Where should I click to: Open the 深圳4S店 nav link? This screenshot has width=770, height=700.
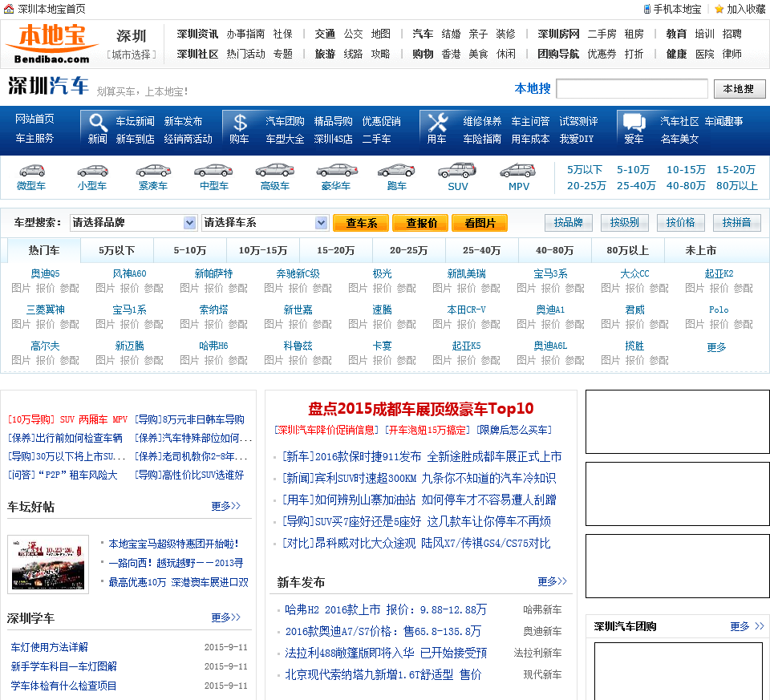[334, 139]
